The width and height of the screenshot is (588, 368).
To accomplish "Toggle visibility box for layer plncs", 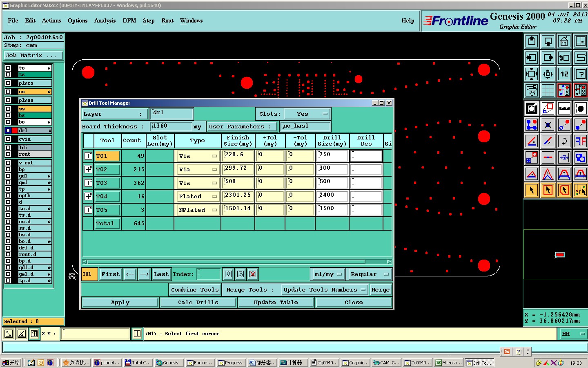I will click(8, 83).
